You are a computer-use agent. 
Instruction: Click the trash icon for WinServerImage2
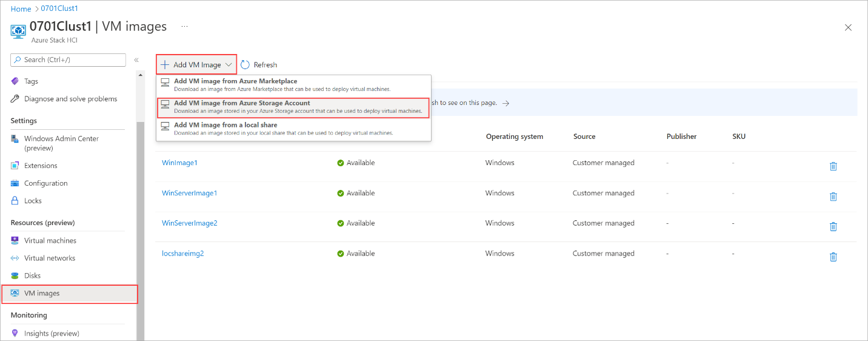[x=833, y=226]
